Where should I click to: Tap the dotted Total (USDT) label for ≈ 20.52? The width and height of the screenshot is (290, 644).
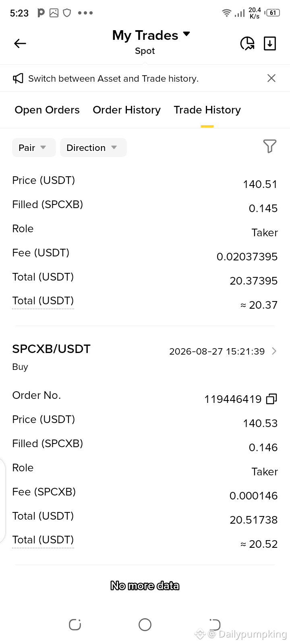43,540
